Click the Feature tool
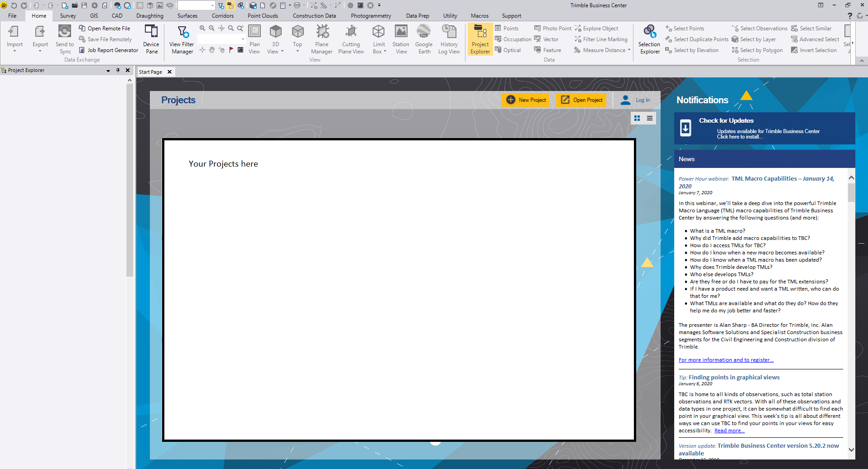This screenshot has width=868, height=469. tap(547, 50)
